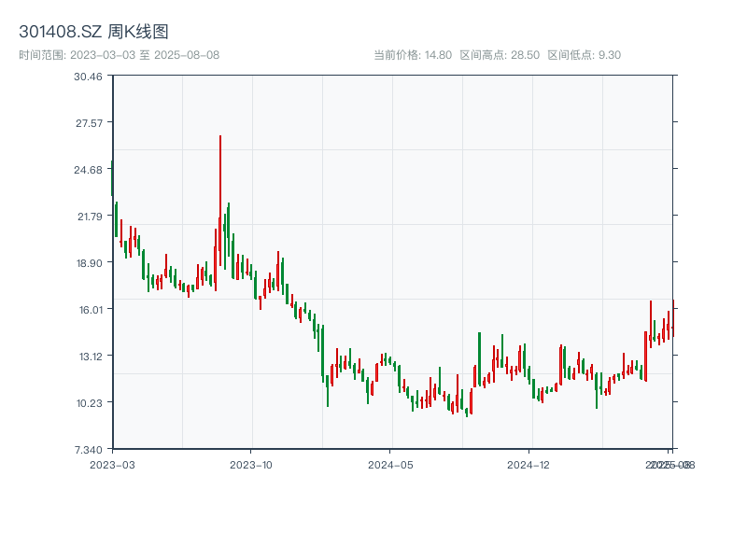Image resolution: width=747 pixels, height=560 pixels.
Task: Click the 7.340 y-axis bottom label
Action: point(89,449)
